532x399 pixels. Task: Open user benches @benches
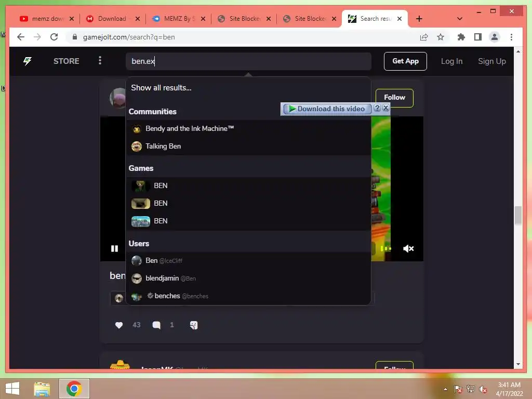(x=248, y=296)
